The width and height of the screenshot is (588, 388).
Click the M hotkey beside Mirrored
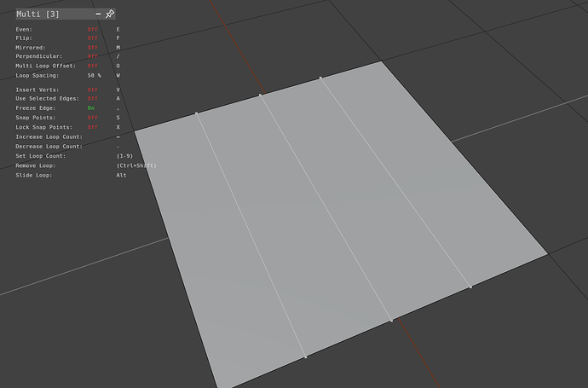click(118, 48)
